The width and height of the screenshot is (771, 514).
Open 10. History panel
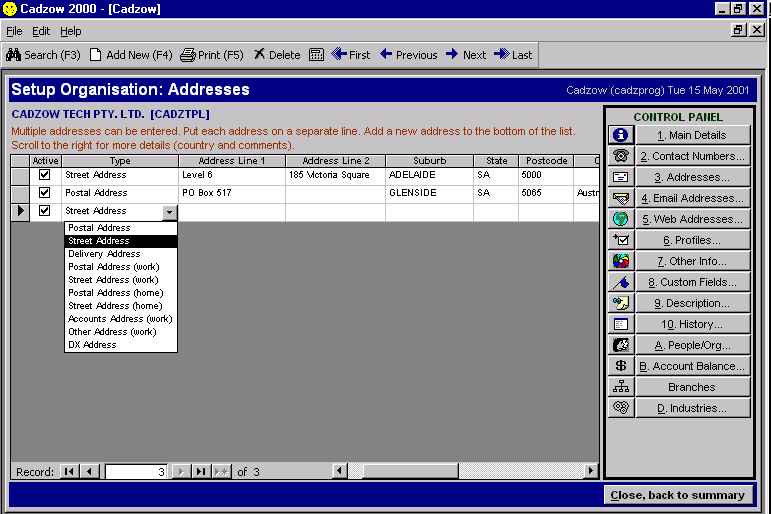click(x=692, y=324)
